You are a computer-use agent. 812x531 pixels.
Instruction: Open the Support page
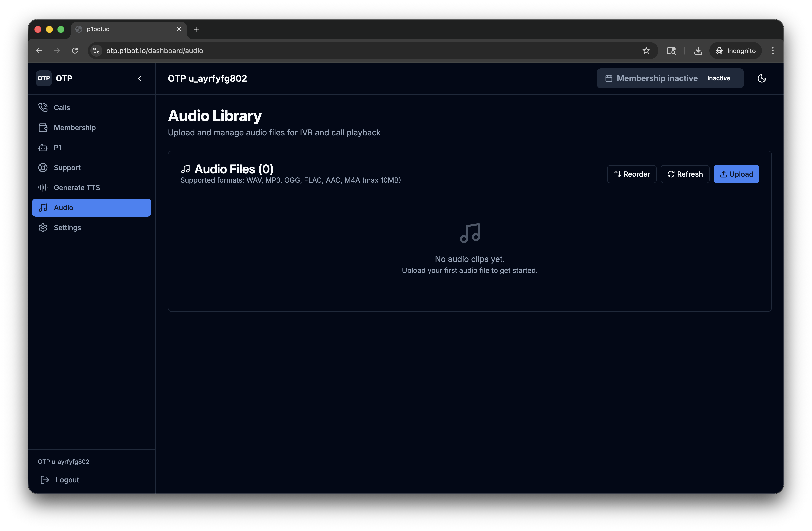pyautogui.click(x=67, y=167)
